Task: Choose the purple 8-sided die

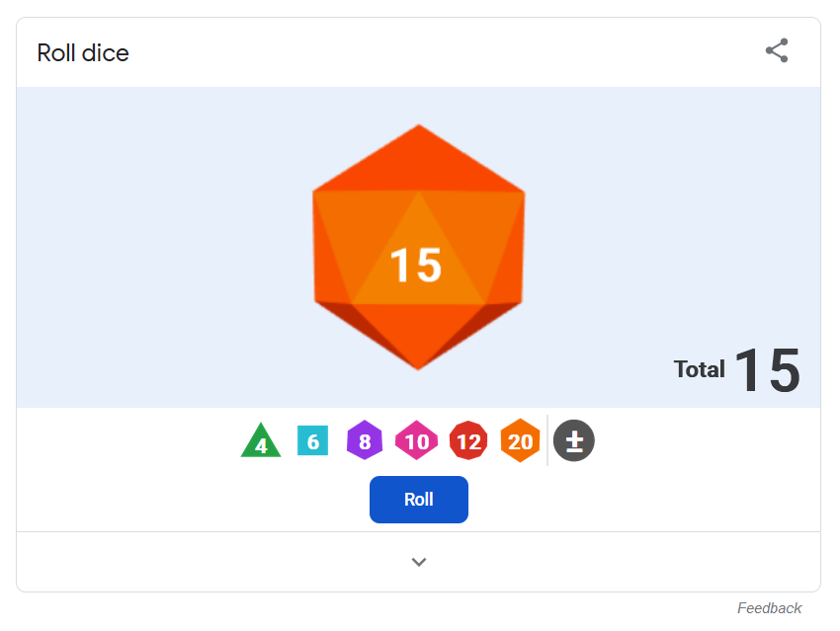Action: pos(365,440)
